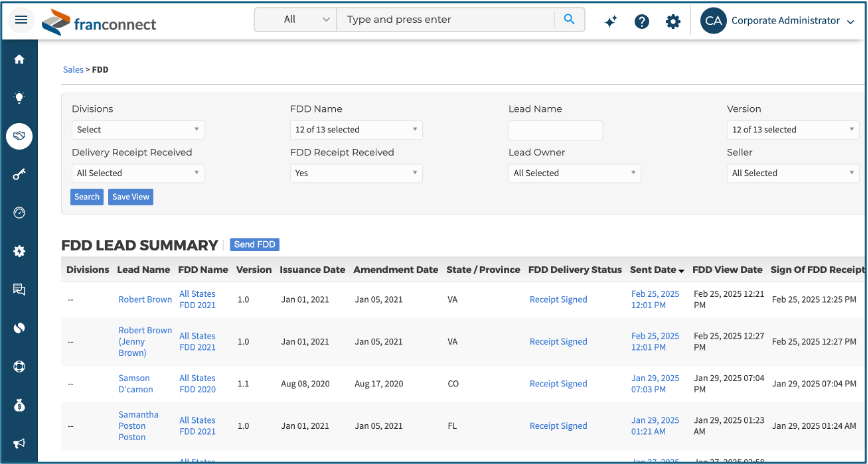
Task: Click the search magnifier icon
Action: click(569, 19)
